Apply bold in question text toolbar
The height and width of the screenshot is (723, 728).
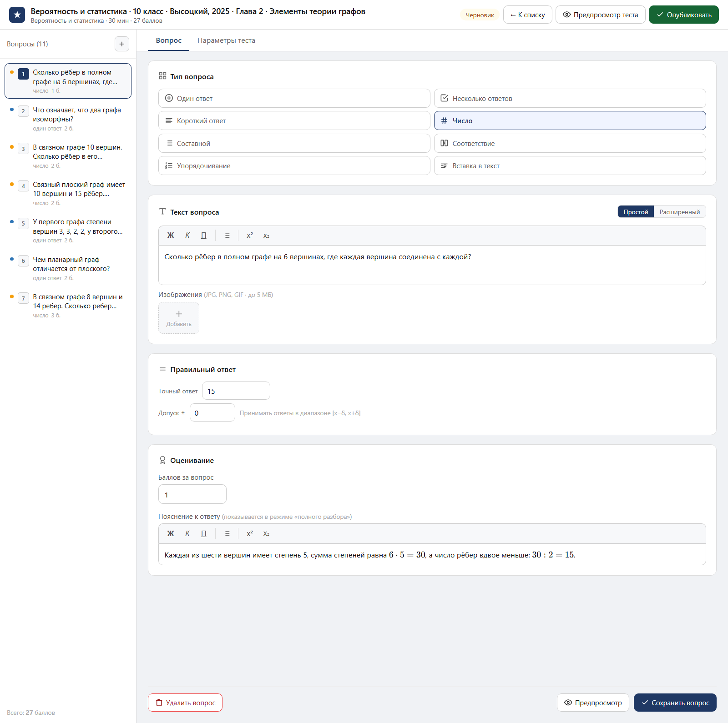171,236
